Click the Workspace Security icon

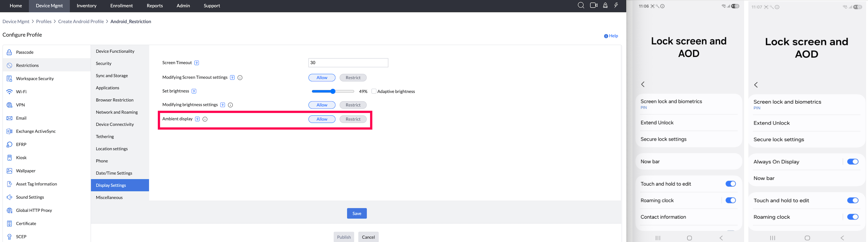(10, 78)
